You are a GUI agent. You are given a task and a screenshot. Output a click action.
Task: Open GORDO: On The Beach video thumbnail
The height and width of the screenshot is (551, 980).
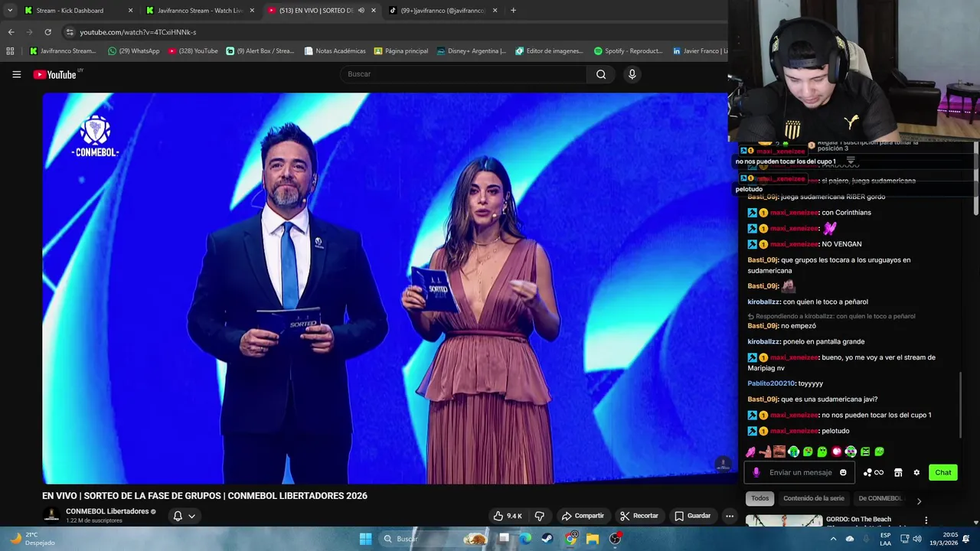tap(783, 521)
